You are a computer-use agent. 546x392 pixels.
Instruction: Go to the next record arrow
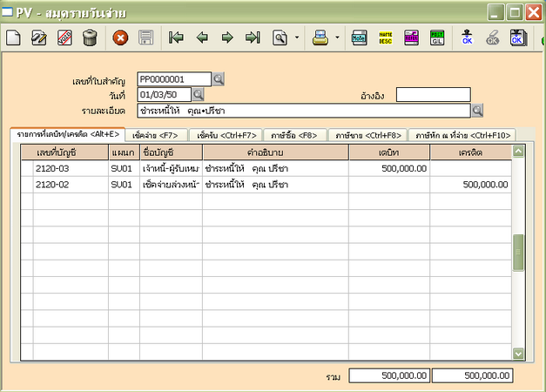click(227, 37)
